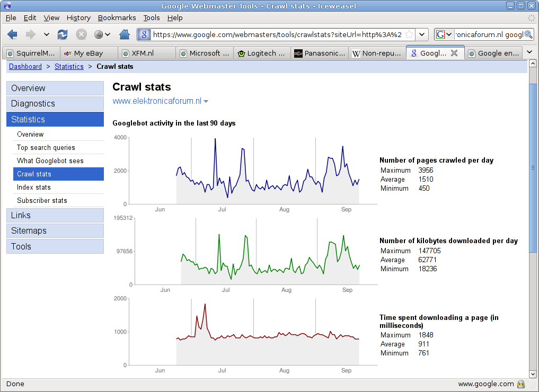Close the active Google Webmaster tab
Image resolution: width=539 pixels, height=392 pixels.
point(454,53)
